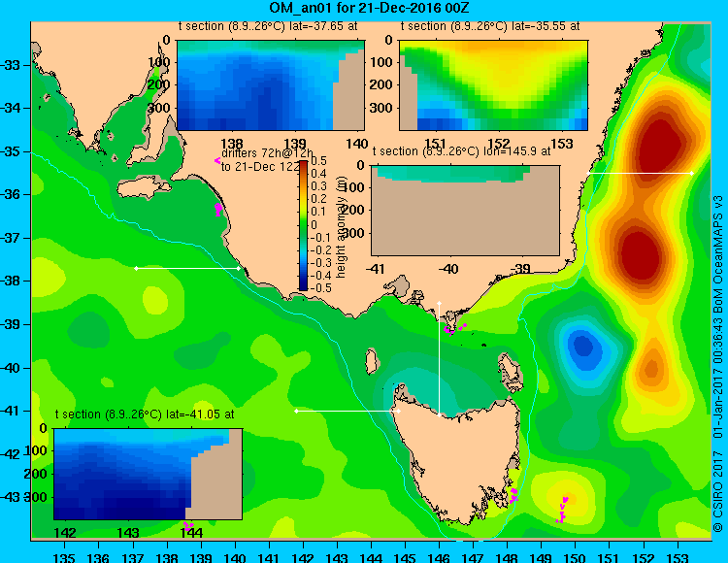This screenshot has width=728, height=563.
Task: Click the -40 tick label under lon=145.9 section
Action: tap(448, 268)
